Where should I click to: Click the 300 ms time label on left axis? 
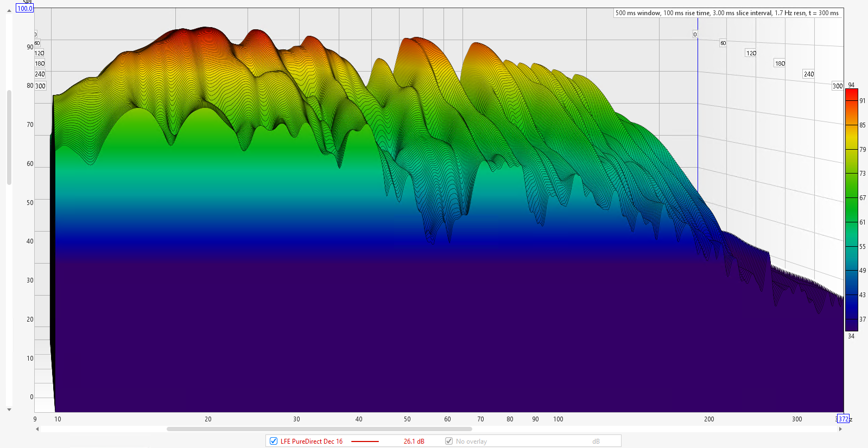40,86
